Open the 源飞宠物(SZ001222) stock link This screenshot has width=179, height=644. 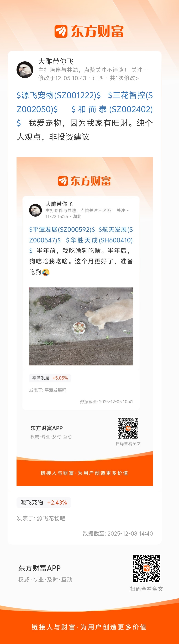tap(59, 95)
